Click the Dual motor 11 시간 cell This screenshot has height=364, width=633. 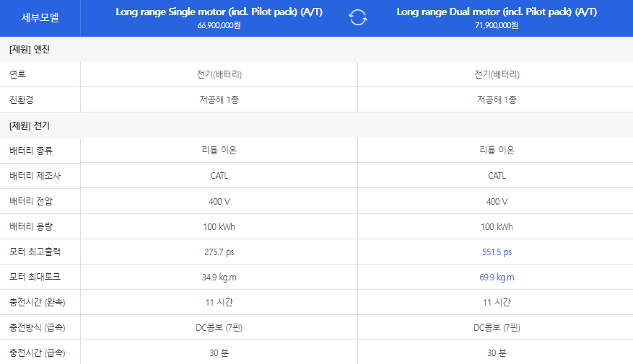coord(497,302)
